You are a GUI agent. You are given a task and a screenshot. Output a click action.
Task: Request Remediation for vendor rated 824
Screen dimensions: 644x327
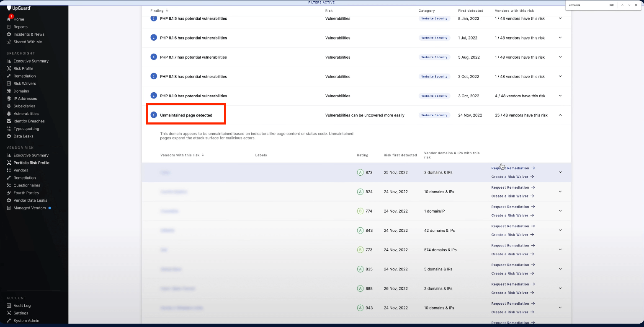(x=513, y=187)
